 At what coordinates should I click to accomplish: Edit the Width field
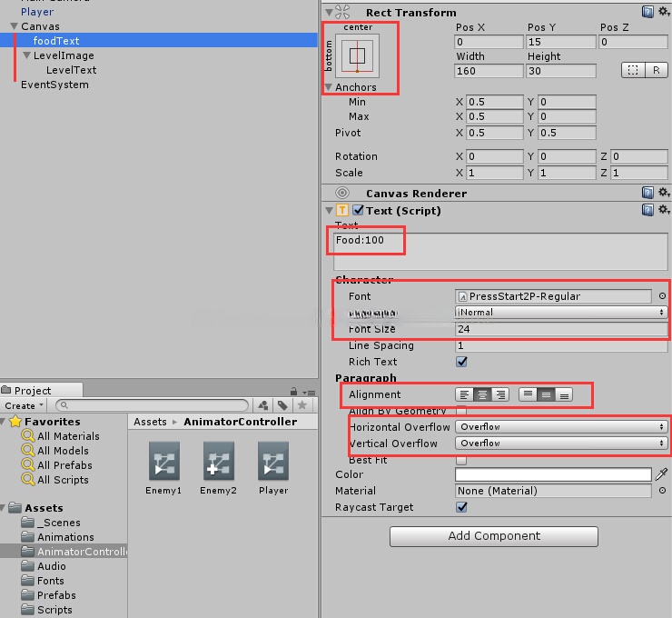(x=489, y=71)
